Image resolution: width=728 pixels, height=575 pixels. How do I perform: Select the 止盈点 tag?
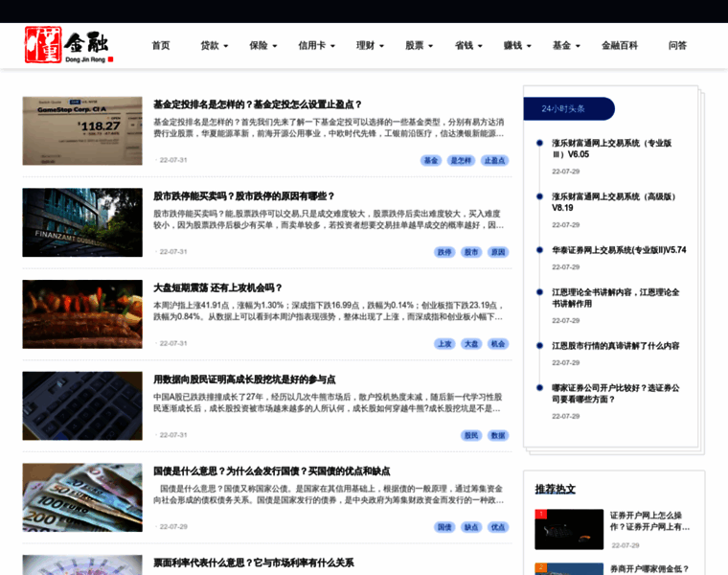[493, 161]
